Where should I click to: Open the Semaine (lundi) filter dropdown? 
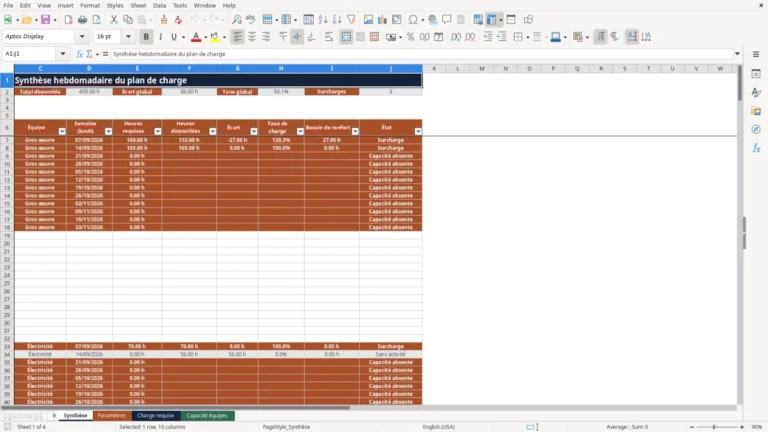tap(108, 131)
